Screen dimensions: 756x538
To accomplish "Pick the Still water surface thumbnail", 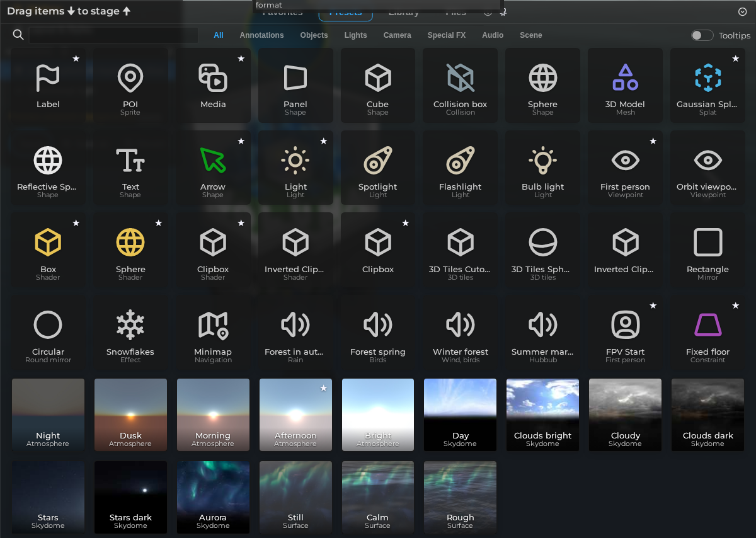I will tap(295, 497).
